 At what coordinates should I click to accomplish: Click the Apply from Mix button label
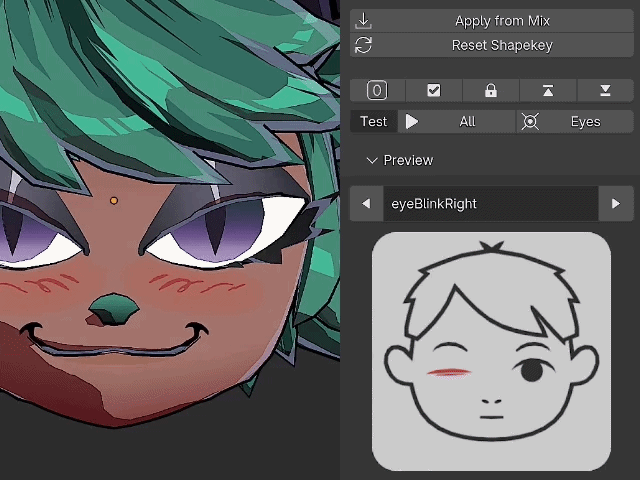(x=502, y=21)
